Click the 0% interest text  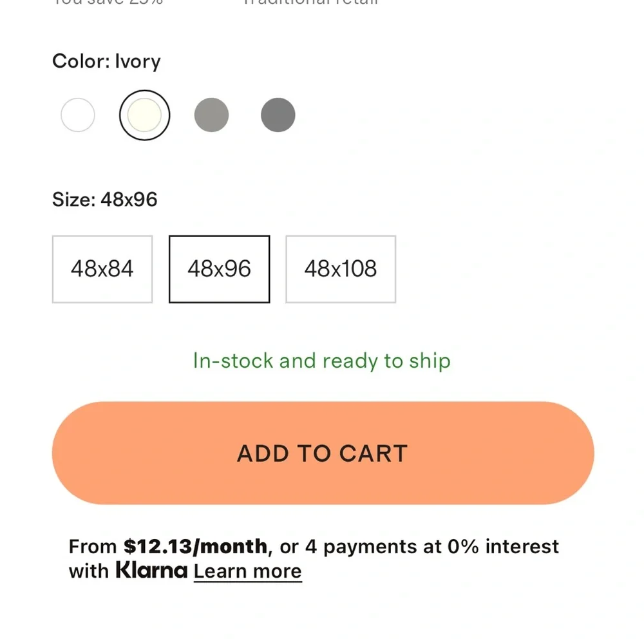tap(503, 547)
